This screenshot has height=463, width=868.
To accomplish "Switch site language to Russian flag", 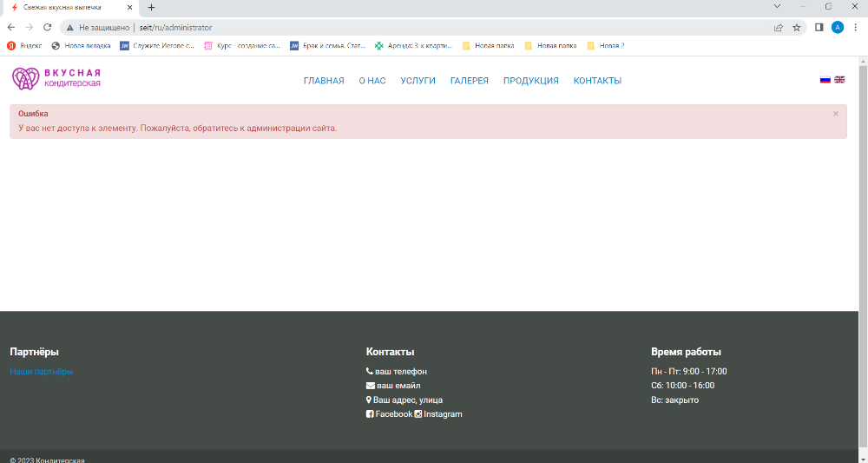I will [825, 80].
